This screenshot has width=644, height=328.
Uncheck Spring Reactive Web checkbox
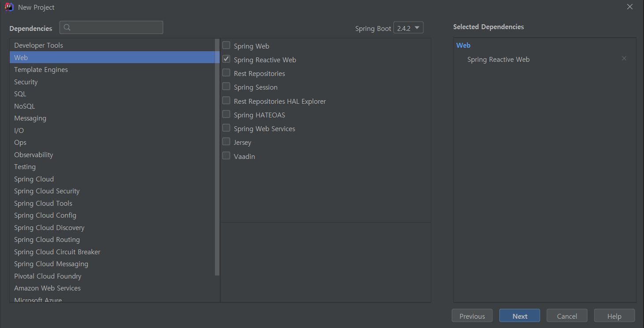[x=226, y=59]
